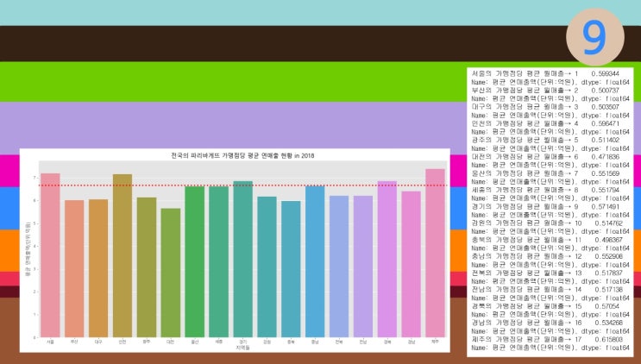
Task: Select the 경기 bar in the chart
Action: pyautogui.click(x=242, y=260)
